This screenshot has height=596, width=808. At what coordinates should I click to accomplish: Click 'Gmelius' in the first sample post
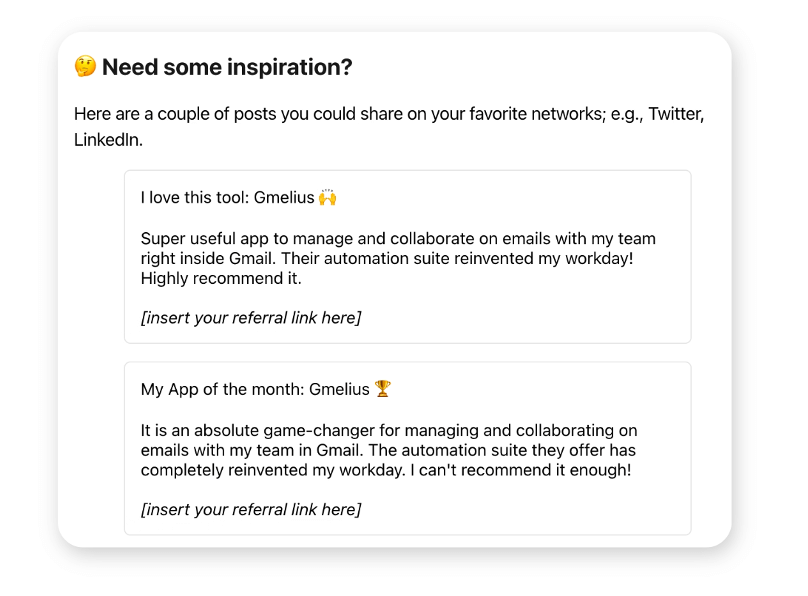click(x=284, y=197)
